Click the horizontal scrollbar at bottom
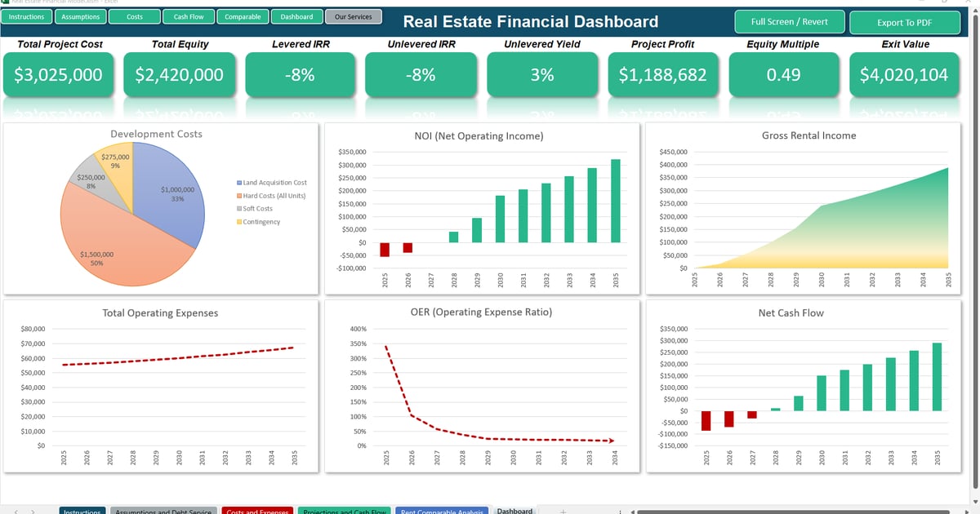This screenshot has width=980, height=514. pos(800,512)
